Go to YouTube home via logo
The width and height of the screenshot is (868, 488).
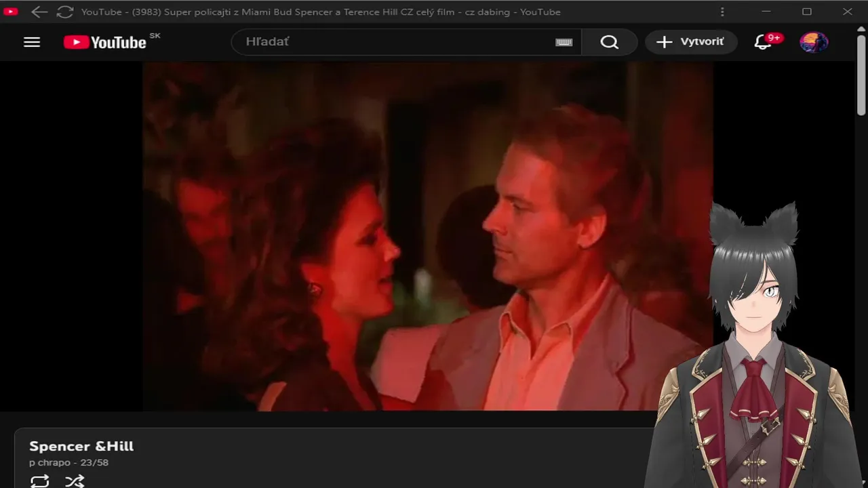coord(105,42)
